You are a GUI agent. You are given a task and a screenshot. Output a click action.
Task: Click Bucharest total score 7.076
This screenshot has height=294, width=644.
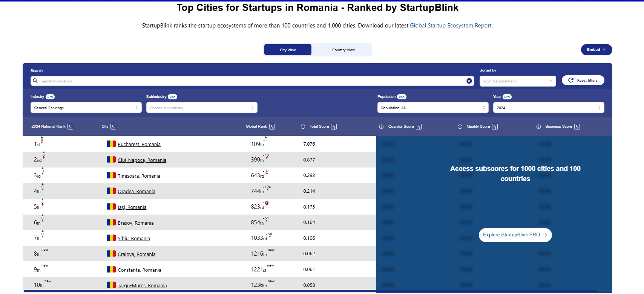click(x=309, y=144)
